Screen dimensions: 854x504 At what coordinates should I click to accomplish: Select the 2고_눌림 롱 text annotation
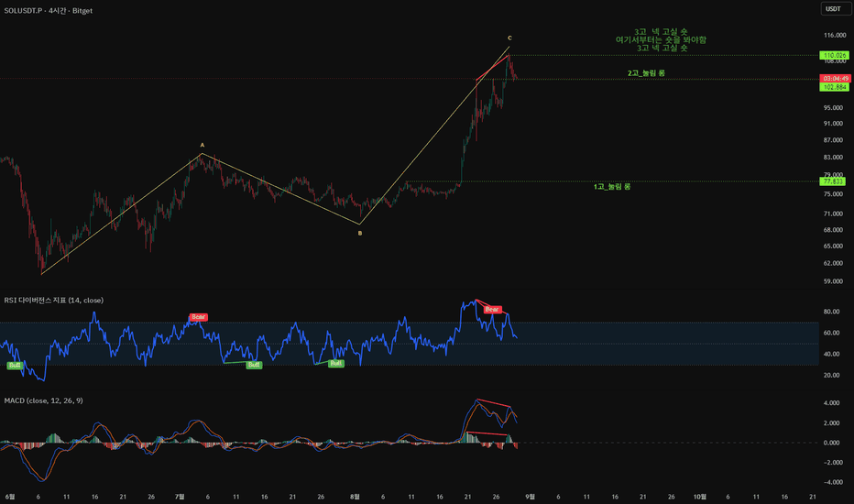tap(646, 73)
